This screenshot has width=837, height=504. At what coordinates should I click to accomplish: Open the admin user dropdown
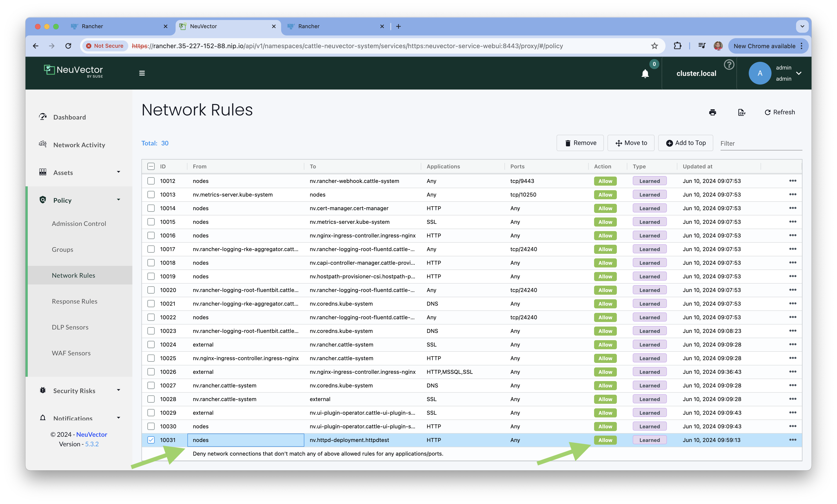click(799, 73)
